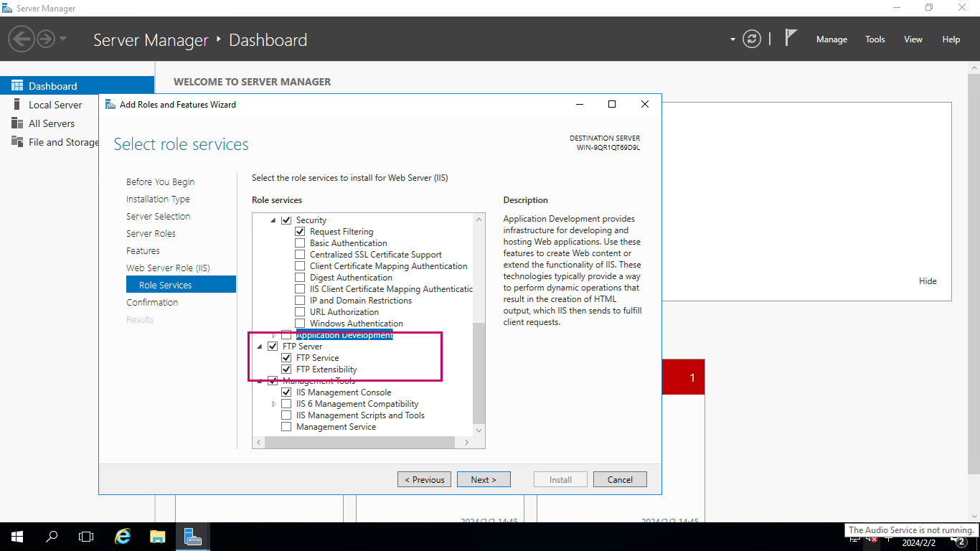Click the All Servers icon in sidebar
The width and height of the screenshot is (980, 551).
click(x=17, y=123)
